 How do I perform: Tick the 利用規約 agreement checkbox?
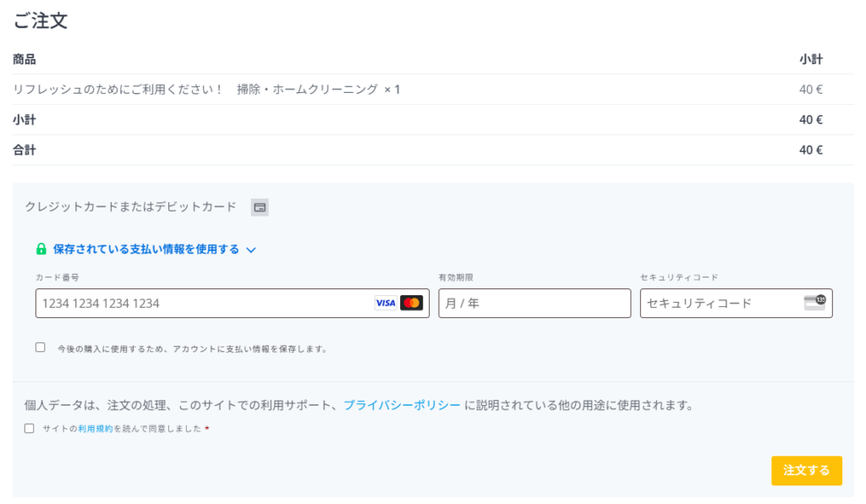30,429
